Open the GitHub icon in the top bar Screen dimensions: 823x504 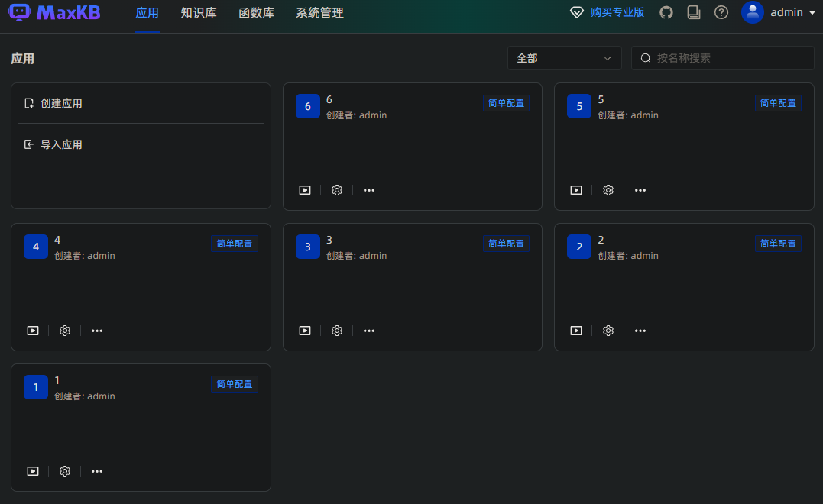[666, 12]
